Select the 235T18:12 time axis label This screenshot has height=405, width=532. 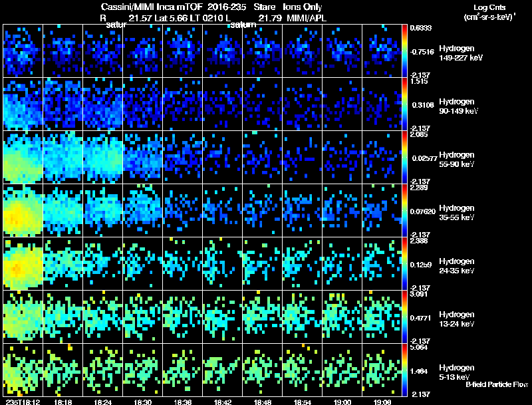[23, 402]
